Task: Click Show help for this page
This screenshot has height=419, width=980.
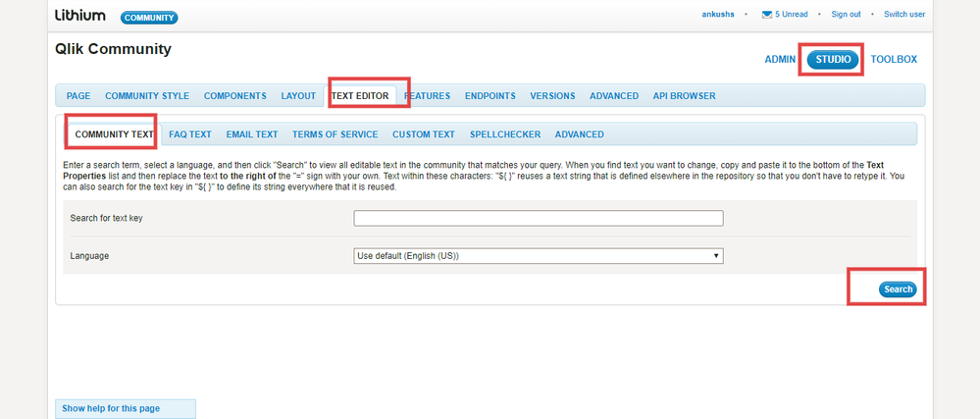Action: (111, 408)
